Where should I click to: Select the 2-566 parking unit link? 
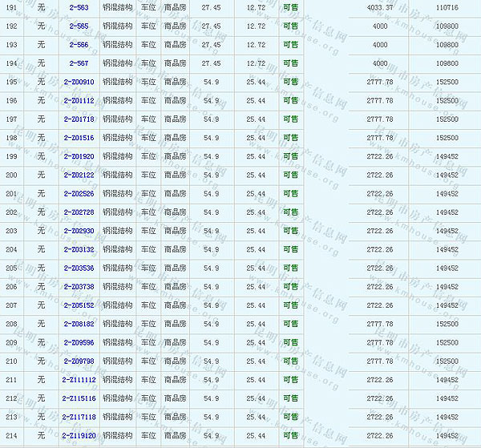[x=79, y=44]
